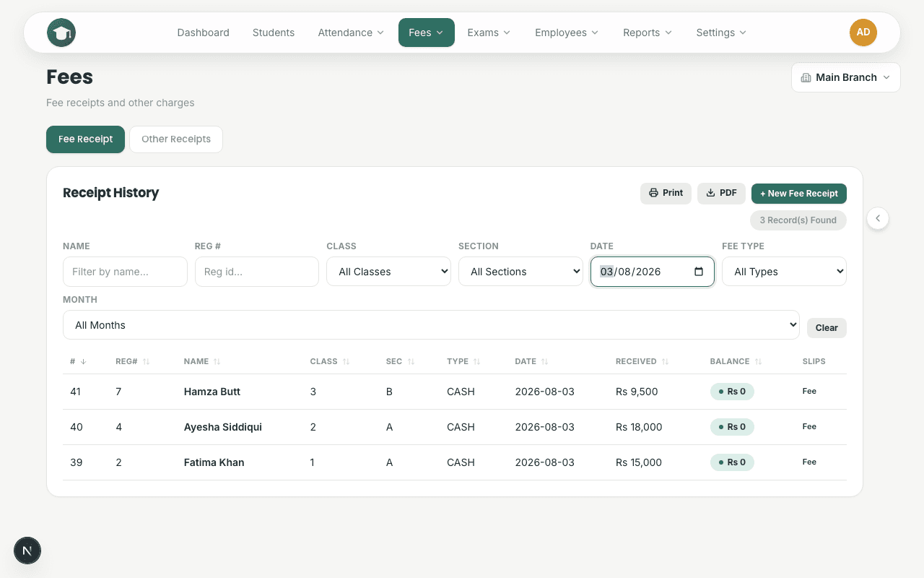Click the graduation cap school logo
The width and height of the screenshot is (924, 578).
[61, 33]
